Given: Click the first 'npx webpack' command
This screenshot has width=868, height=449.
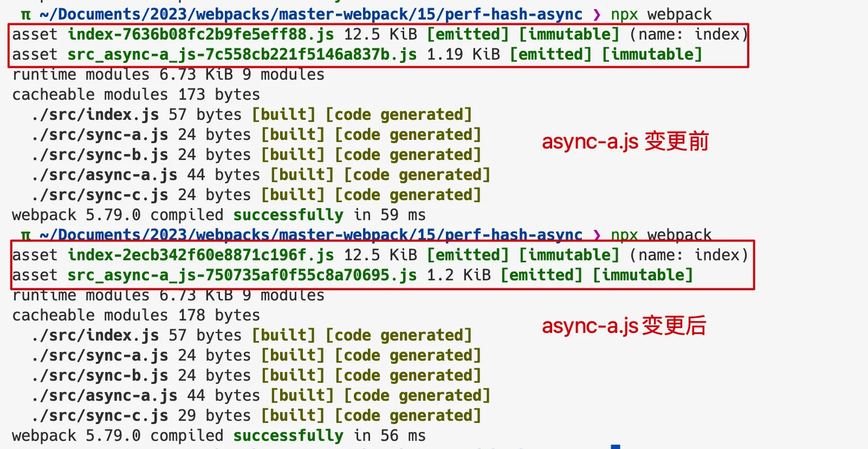Looking at the screenshot, I should click(x=662, y=14).
